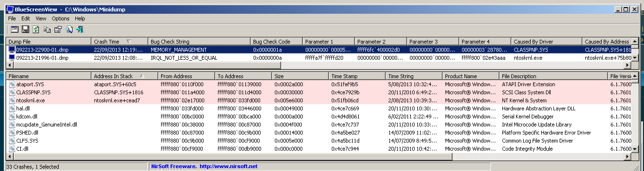Click the Exit door toolbar icon

(x=80, y=29)
